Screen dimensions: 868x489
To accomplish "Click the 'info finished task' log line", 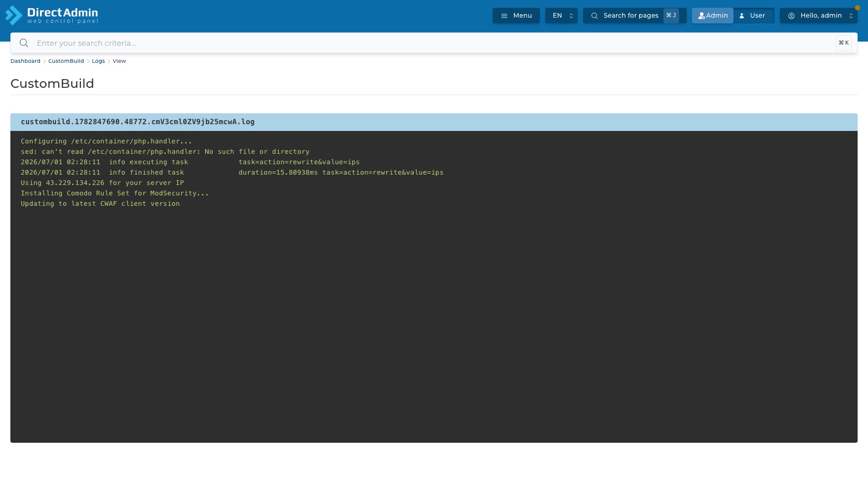I will click(232, 173).
